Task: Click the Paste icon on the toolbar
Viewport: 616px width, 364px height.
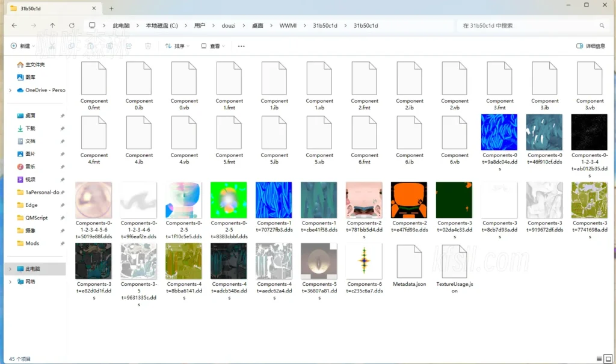Action: 91,46
